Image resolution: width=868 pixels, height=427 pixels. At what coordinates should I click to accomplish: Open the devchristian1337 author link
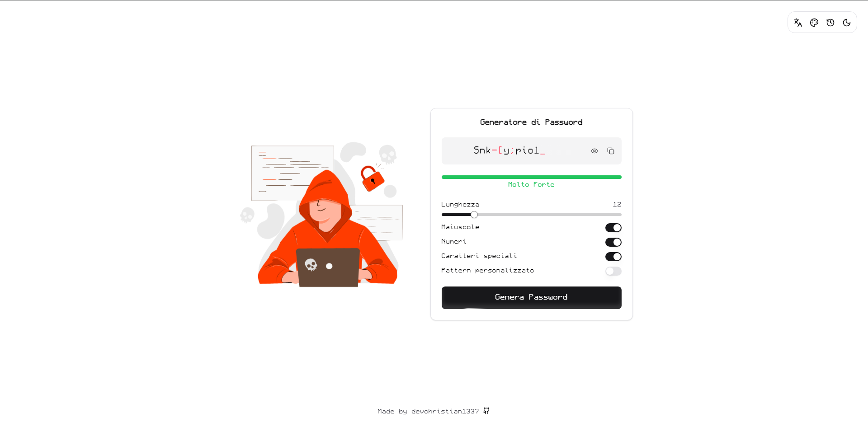pos(445,411)
